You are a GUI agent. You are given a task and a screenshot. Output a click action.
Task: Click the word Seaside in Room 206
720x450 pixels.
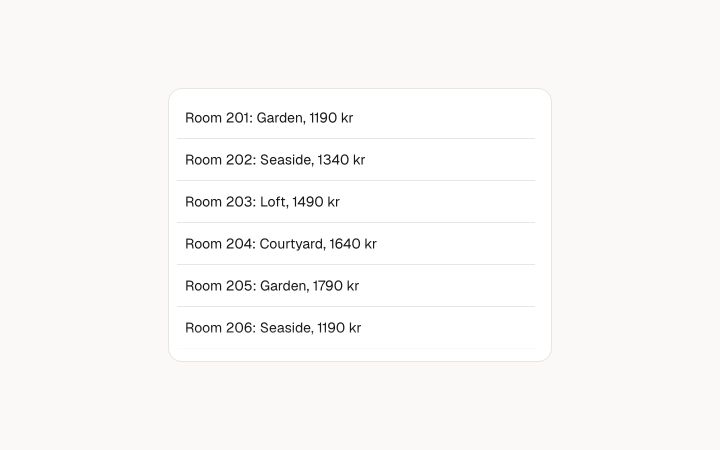point(287,328)
